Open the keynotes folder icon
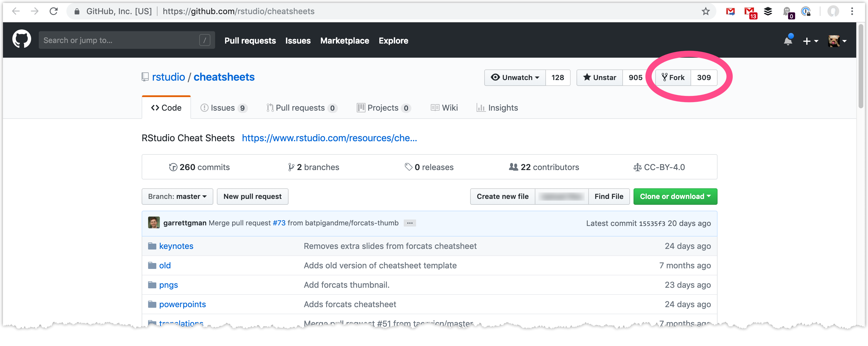Viewport: 868px width, 346px height. (152, 246)
